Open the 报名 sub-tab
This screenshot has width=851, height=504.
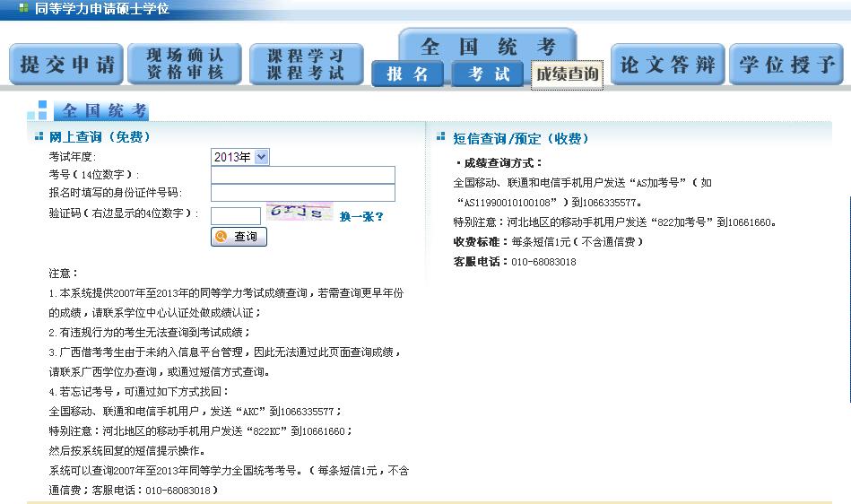click(408, 74)
